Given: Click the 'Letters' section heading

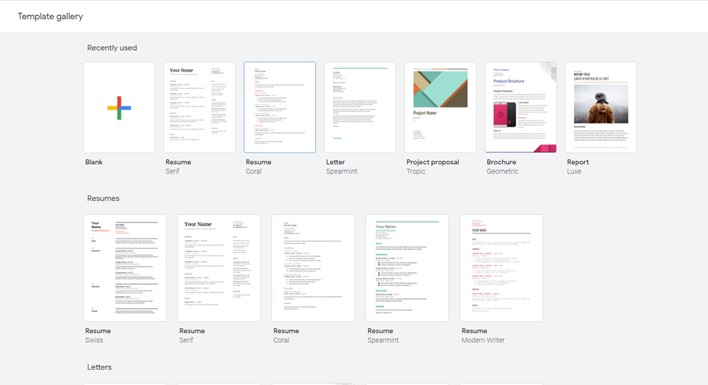Looking at the screenshot, I should (99, 367).
